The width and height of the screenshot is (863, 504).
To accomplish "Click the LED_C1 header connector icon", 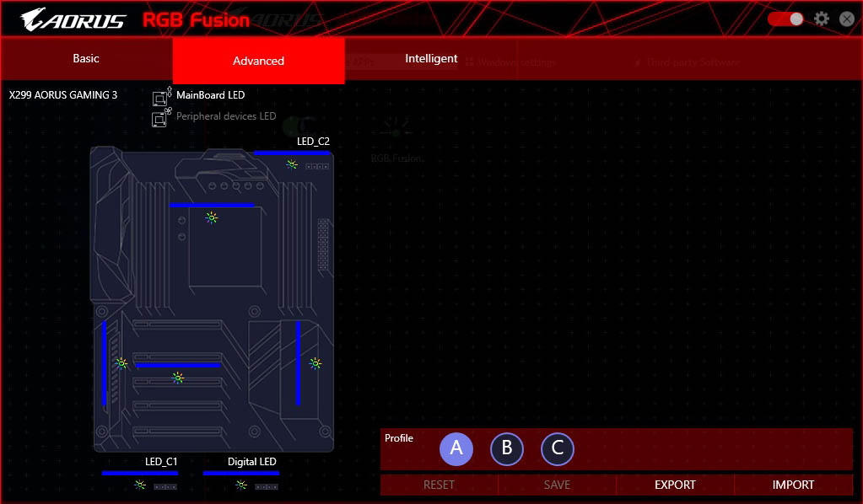I will pos(165,486).
